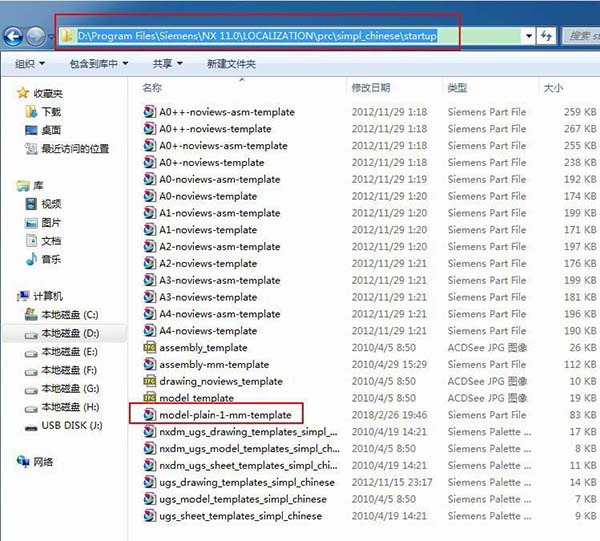Select A4-noviews-asm-template file icon
This screenshot has height=541, width=600.
pyautogui.click(x=150, y=314)
